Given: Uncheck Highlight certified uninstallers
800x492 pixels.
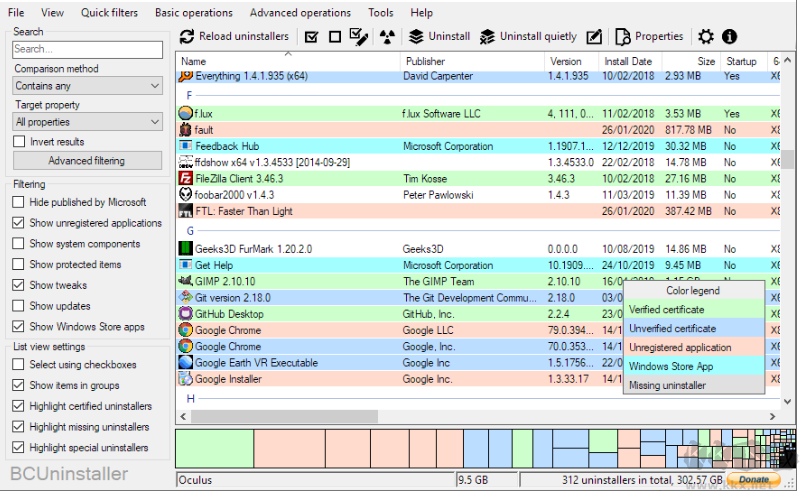Looking at the screenshot, I should [x=20, y=406].
